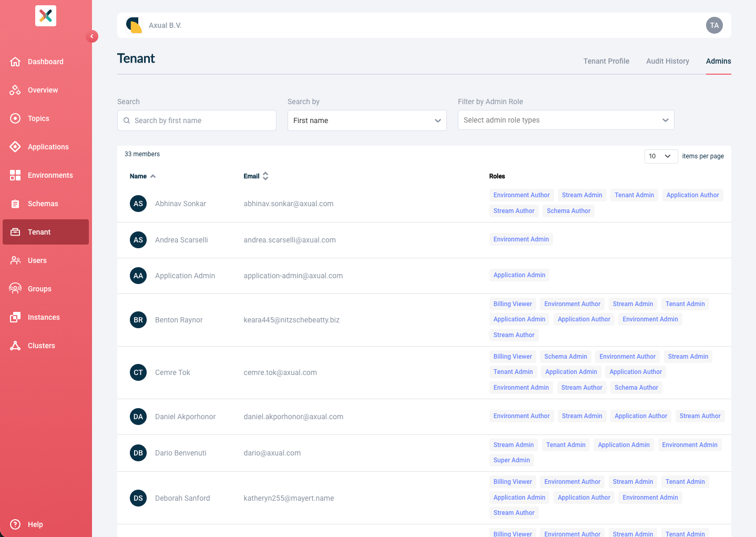This screenshot has width=756, height=537.
Task: Click in the search by first name field
Action: 197,120
